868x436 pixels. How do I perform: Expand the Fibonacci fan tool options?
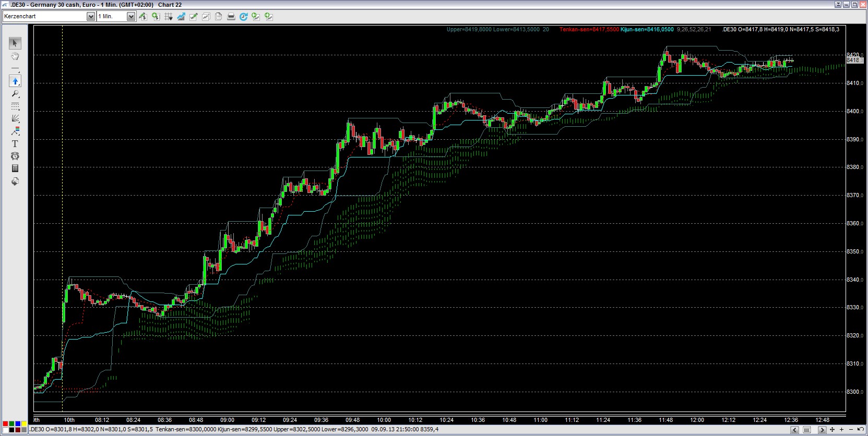pyautogui.click(x=15, y=119)
